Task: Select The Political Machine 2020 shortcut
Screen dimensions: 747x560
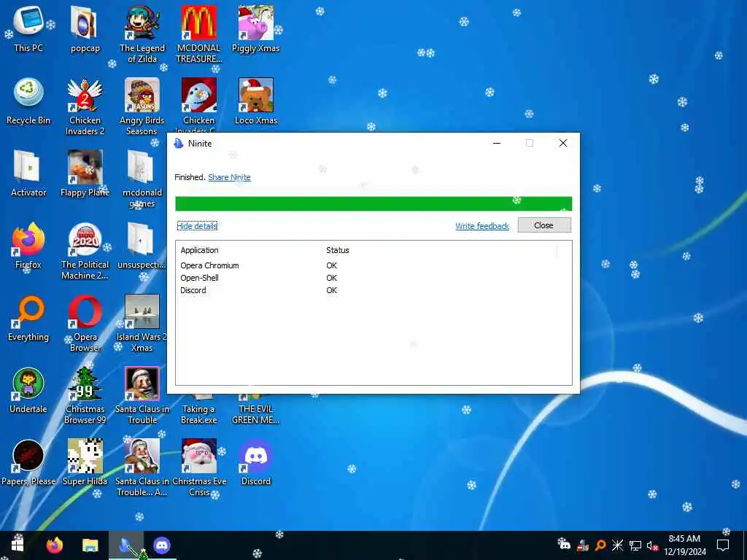Action: 85,252
